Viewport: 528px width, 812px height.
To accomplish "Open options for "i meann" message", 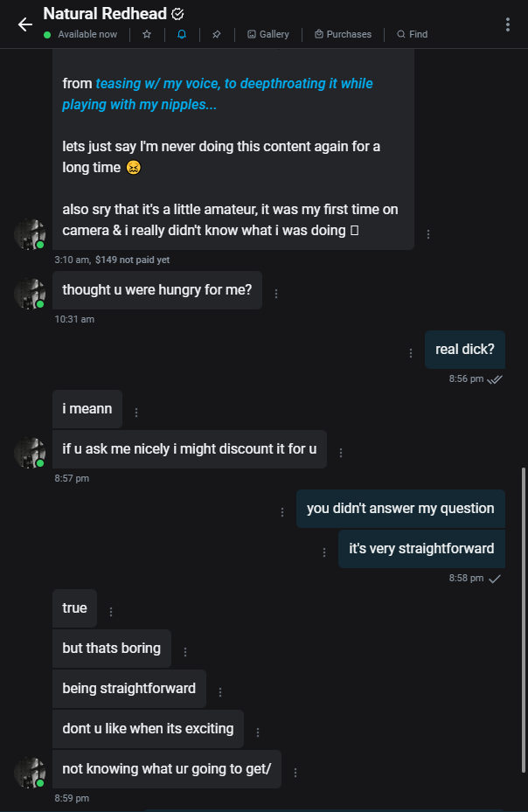I will (x=136, y=413).
